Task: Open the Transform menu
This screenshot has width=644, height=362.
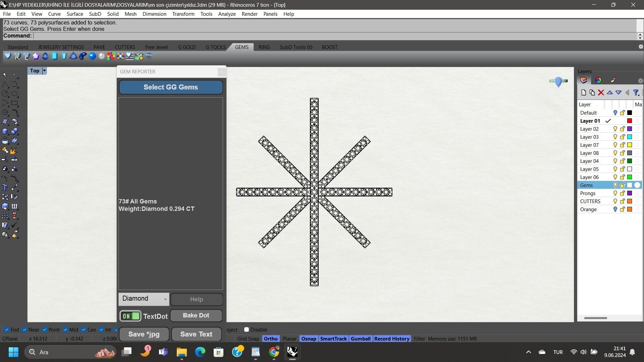Action: click(183, 14)
